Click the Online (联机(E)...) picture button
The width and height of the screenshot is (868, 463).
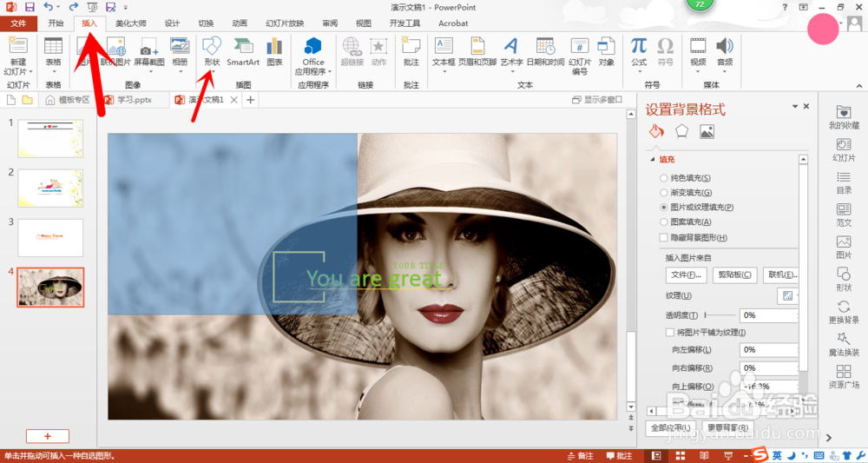click(780, 274)
